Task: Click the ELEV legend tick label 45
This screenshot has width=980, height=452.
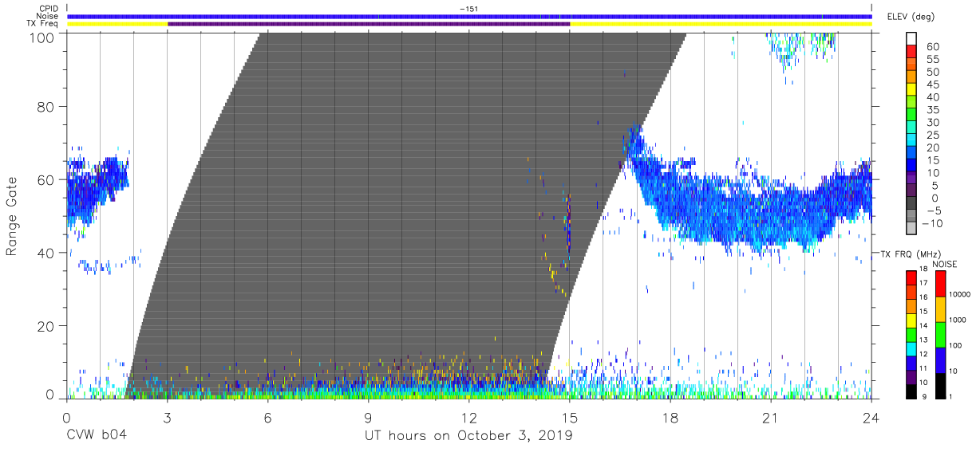Action: click(931, 85)
